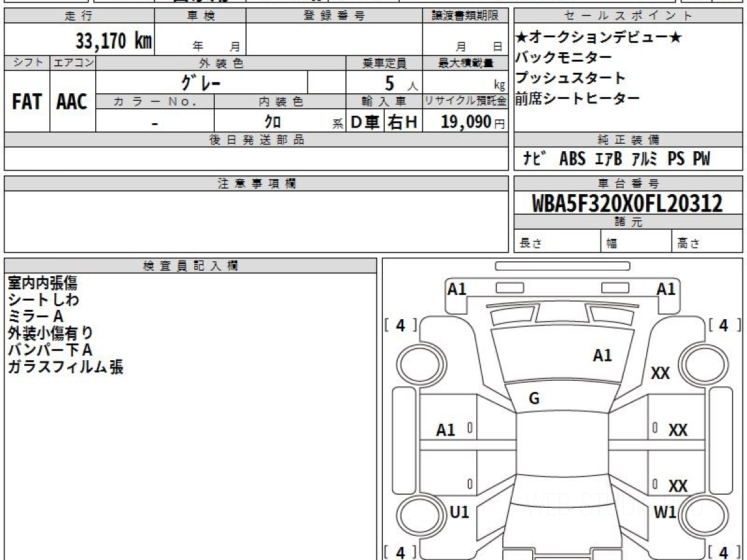Click the FAT shift value
The width and height of the screenshot is (747, 560).
point(27,101)
